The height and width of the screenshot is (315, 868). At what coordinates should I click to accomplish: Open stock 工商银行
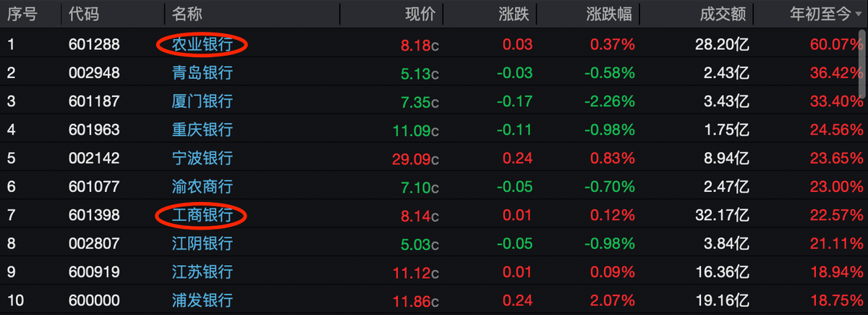tap(202, 215)
